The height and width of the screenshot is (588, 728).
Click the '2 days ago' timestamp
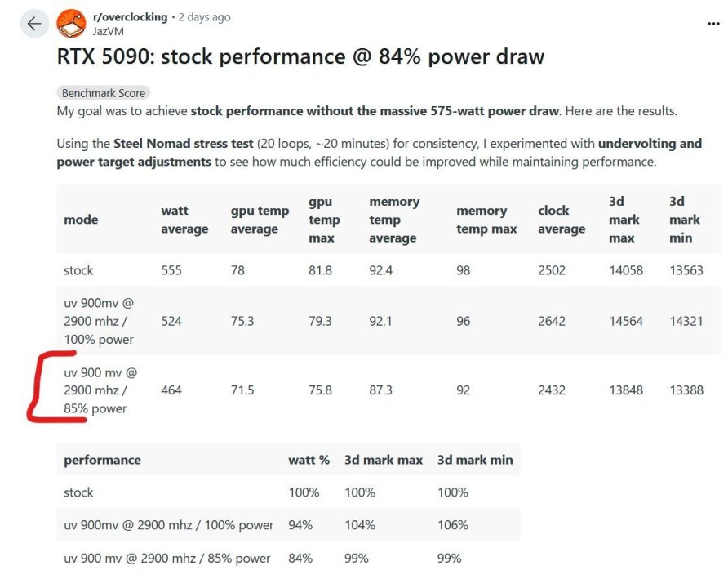click(x=205, y=17)
